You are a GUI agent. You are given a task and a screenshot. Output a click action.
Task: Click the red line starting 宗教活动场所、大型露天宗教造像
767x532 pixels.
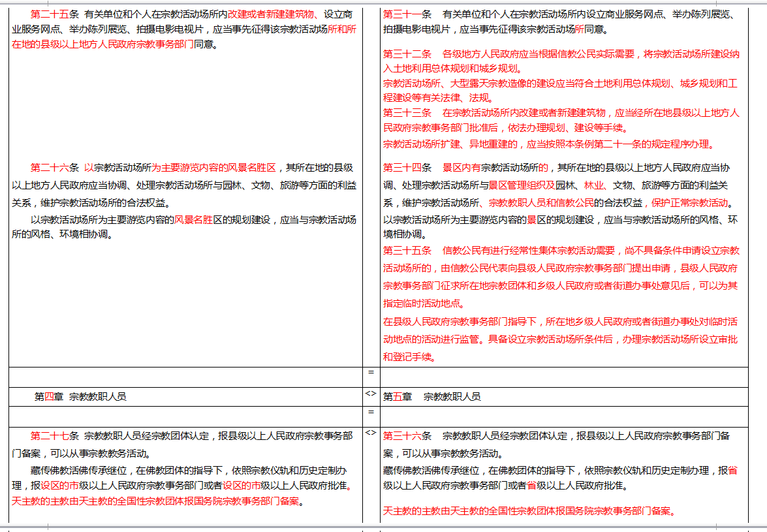point(560,83)
